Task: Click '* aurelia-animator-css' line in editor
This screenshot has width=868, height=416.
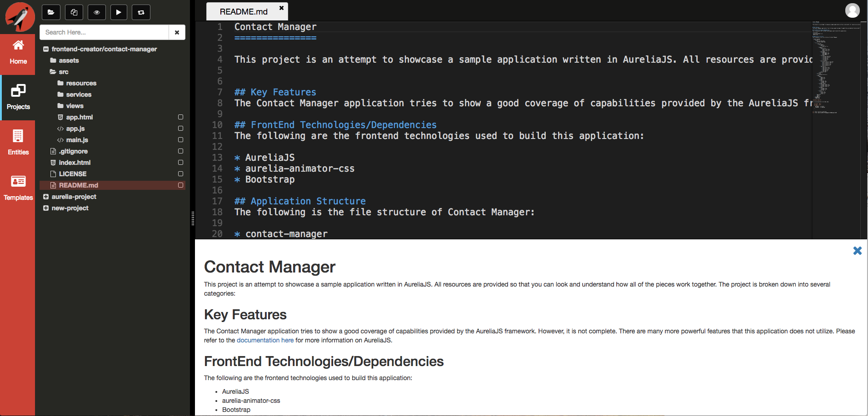Action: [294, 168]
